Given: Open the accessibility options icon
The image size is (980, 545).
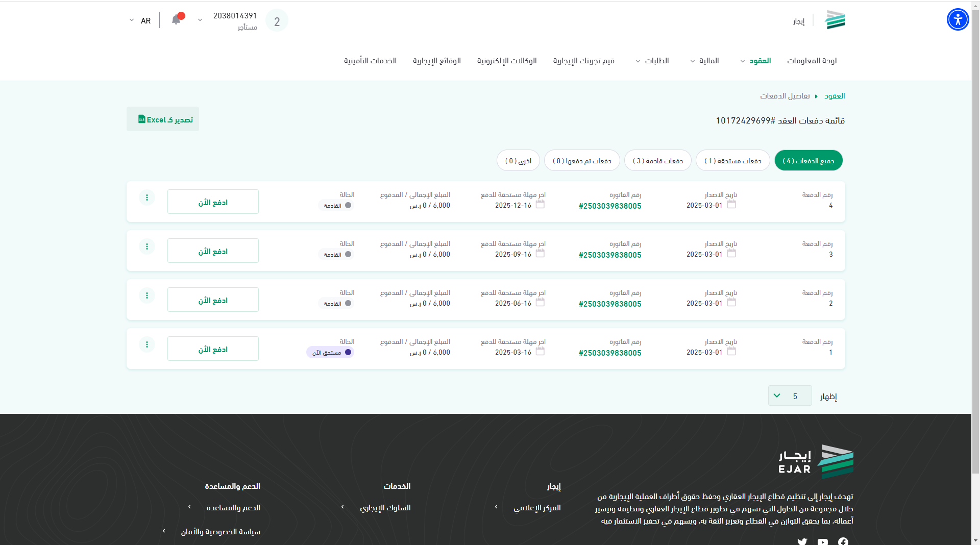Looking at the screenshot, I should click(x=958, y=20).
